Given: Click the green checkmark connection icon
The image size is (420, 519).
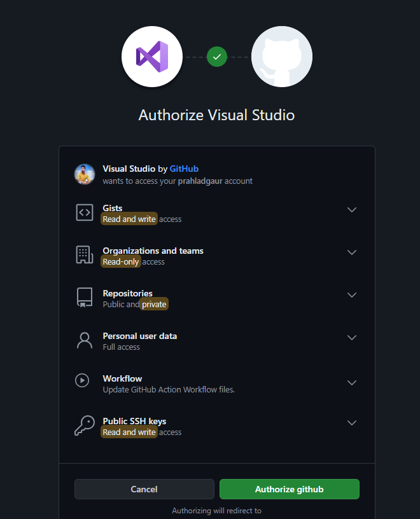Looking at the screenshot, I should (217, 57).
